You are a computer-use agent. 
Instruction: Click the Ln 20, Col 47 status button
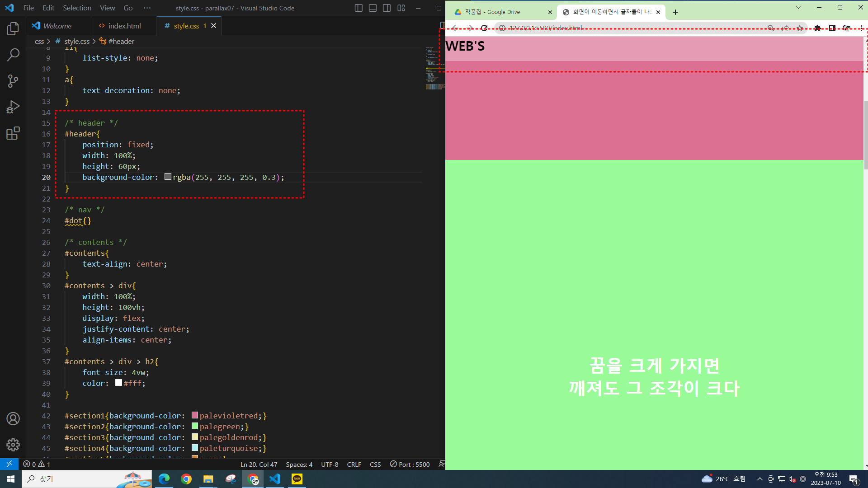(x=259, y=465)
